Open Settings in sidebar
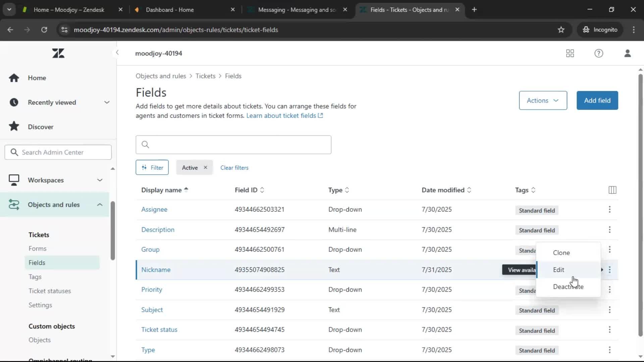 click(x=40, y=305)
